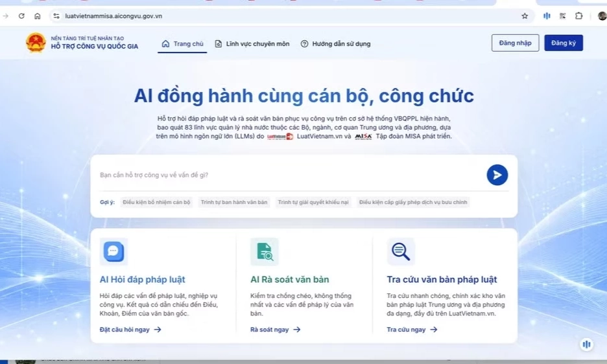
Task: Open Lĩnh vực chuyên môn menu
Action: (252, 43)
